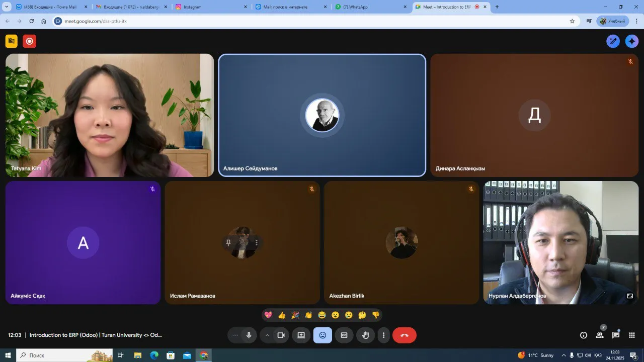Image resolution: width=644 pixels, height=362 pixels.
Task: Expand video settings with the up chevron
Action: tap(267, 335)
